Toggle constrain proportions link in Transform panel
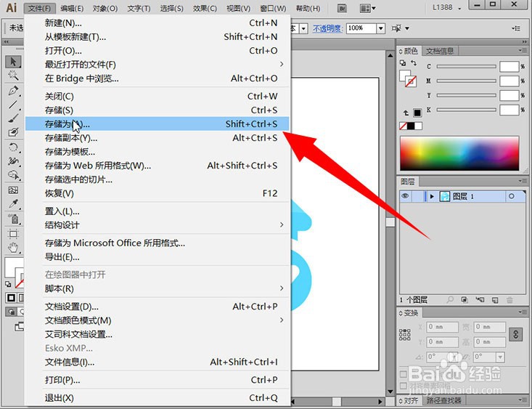This screenshot has height=409, width=532. (x=516, y=335)
